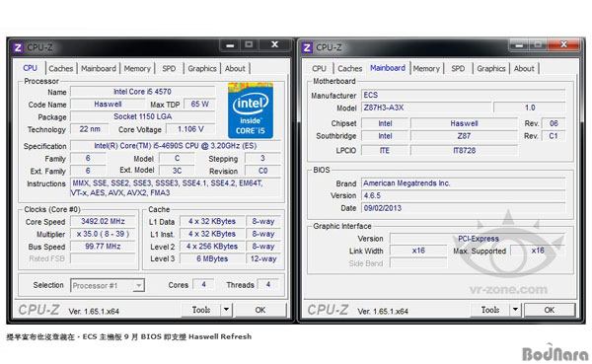Click the BIOS Version value 4.6.5

(x=464, y=195)
